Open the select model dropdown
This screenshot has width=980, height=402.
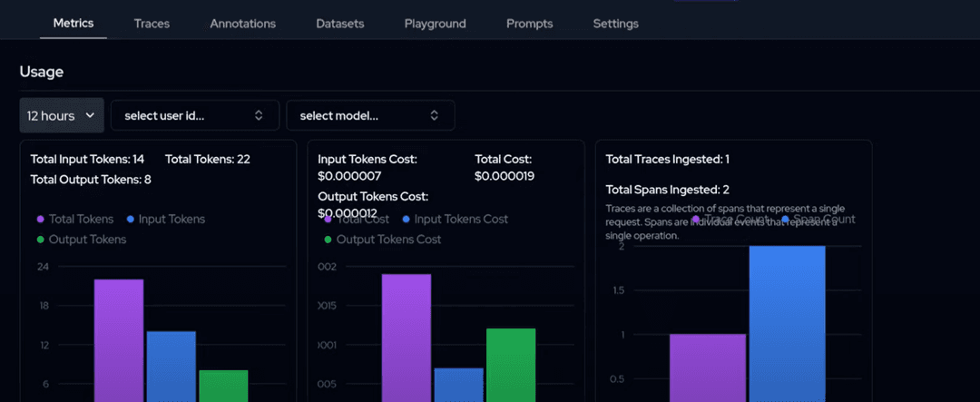click(x=369, y=115)
